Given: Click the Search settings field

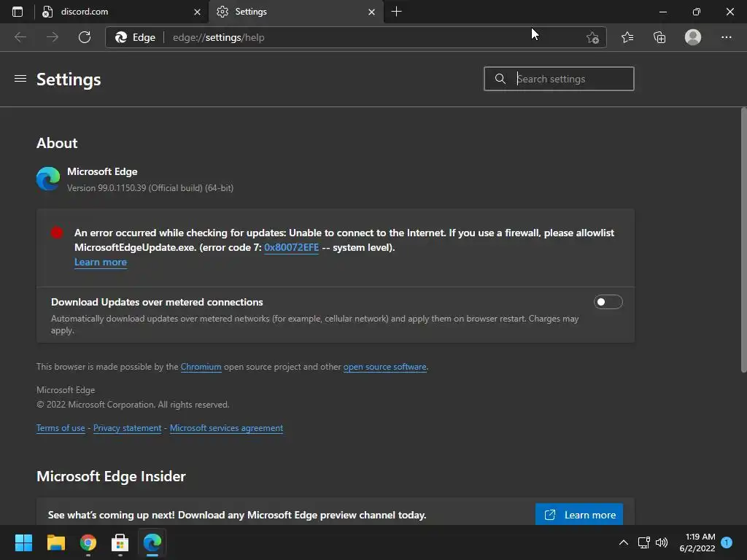Looking at the screenshot, I should pyautogui.click(x=559, y=79).
